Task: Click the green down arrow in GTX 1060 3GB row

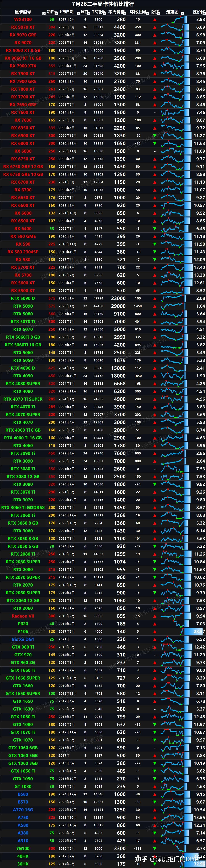Action: point(155,764)
